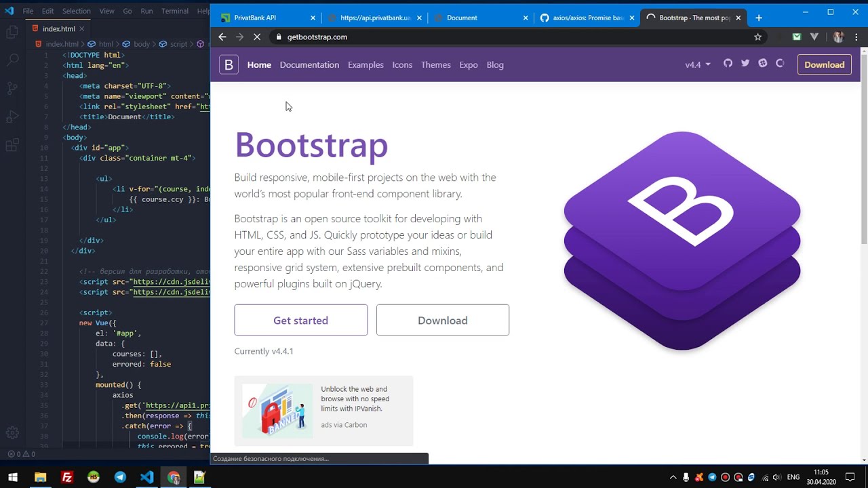The width and height of the screenshot is (868, 488).
Task: Click the navbar Download button
Action: coord(825,64)
